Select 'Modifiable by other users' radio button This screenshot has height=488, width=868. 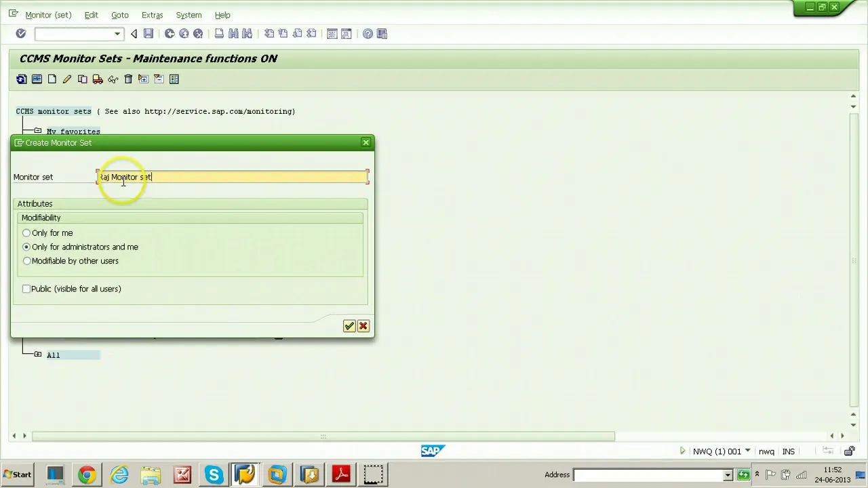click(x=26, y=261)
